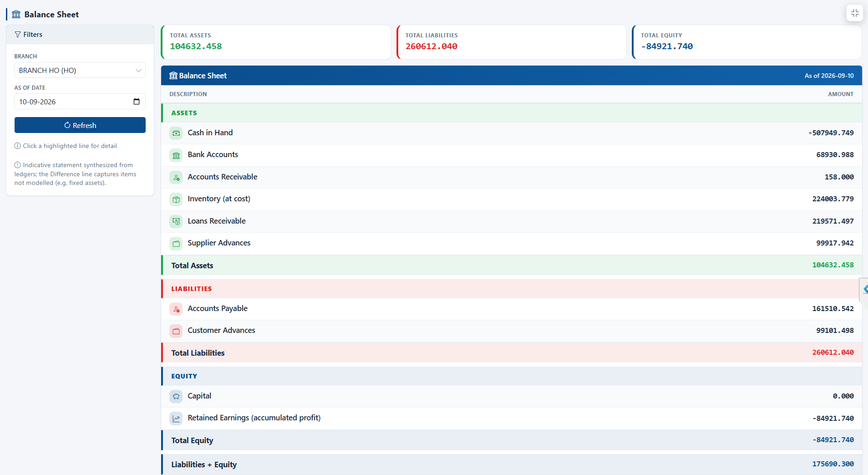Click the Bank Accounts building icon
Image resolution: width=868 pixels, height=475 pixels.
click(x=176, y=155)
